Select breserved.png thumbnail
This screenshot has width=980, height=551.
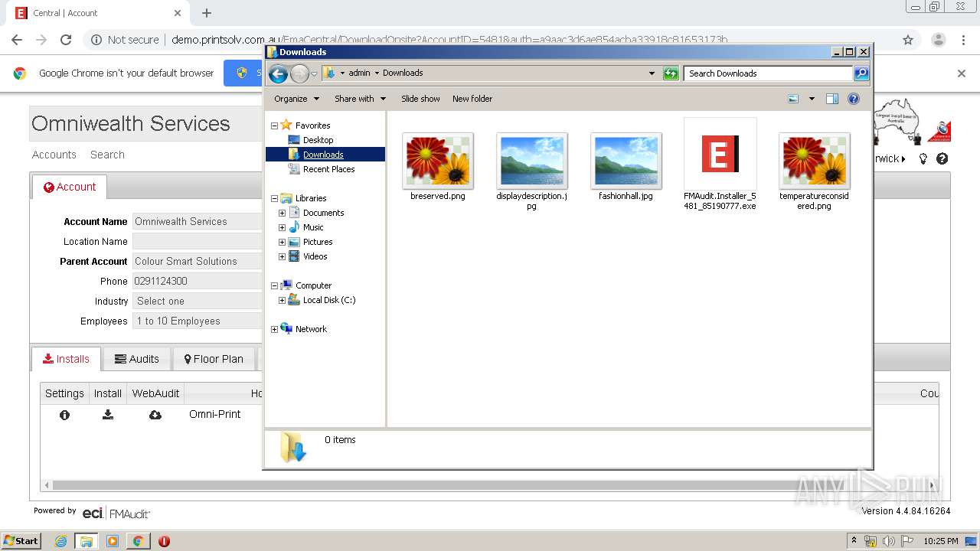tap(438, 161)
